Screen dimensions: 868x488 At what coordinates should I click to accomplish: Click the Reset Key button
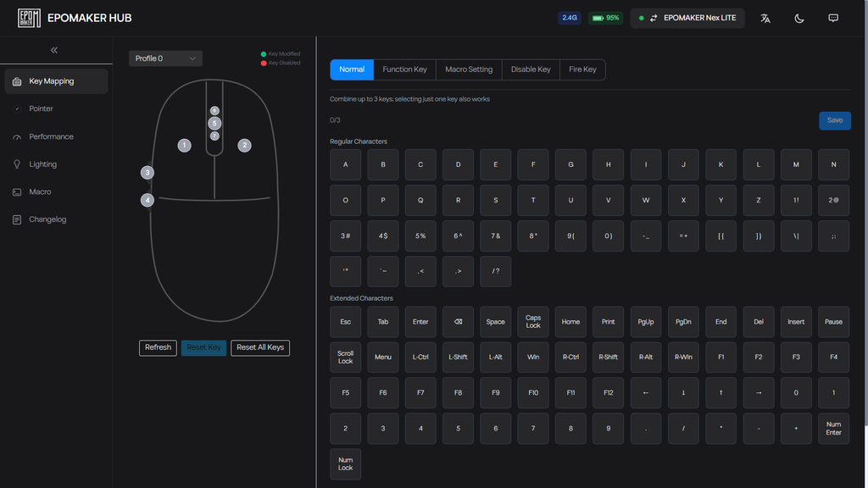(x=203, y=347)
